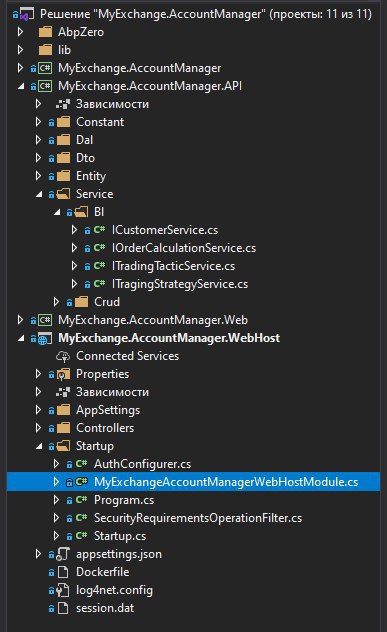Screen dimensions: 387x632
Task: Click the C# file icon of ITragingStrategyService.cs
Action: (99, 284)
